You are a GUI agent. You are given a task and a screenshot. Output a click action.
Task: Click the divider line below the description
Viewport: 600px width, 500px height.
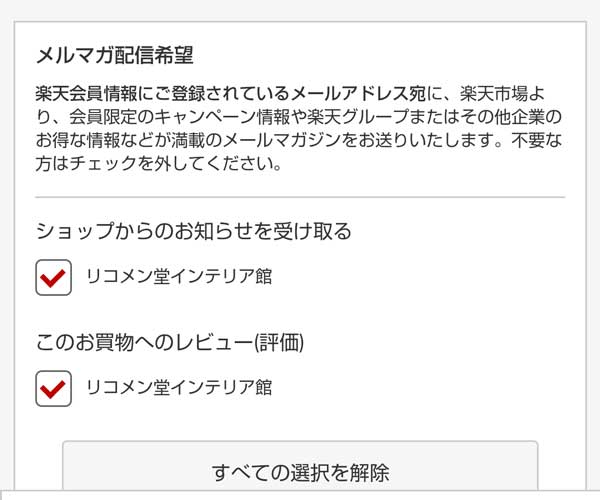[300, 197]
